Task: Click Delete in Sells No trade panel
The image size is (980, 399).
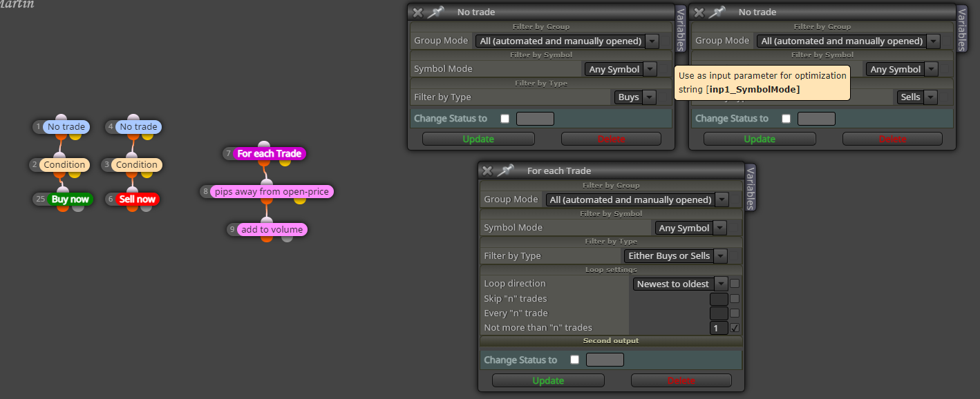Action: tap(892, 139)
